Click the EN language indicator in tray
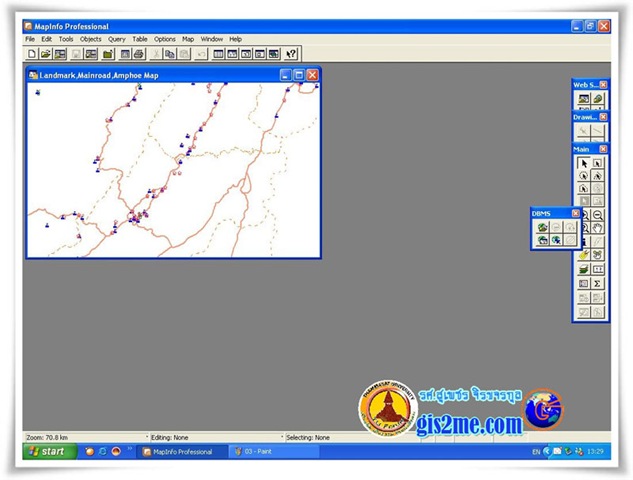This screenshot has width=633, height=480. point(536,452)
